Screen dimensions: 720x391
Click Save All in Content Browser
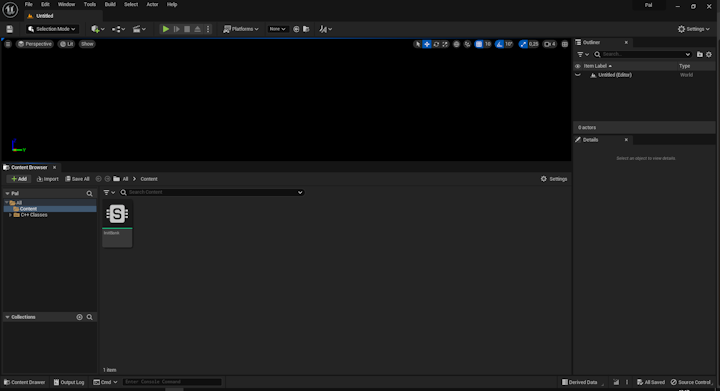pos(77,179)
